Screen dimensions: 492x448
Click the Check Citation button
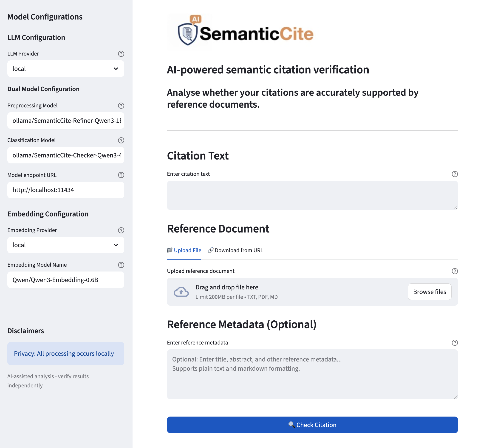[x=312, y=425]
